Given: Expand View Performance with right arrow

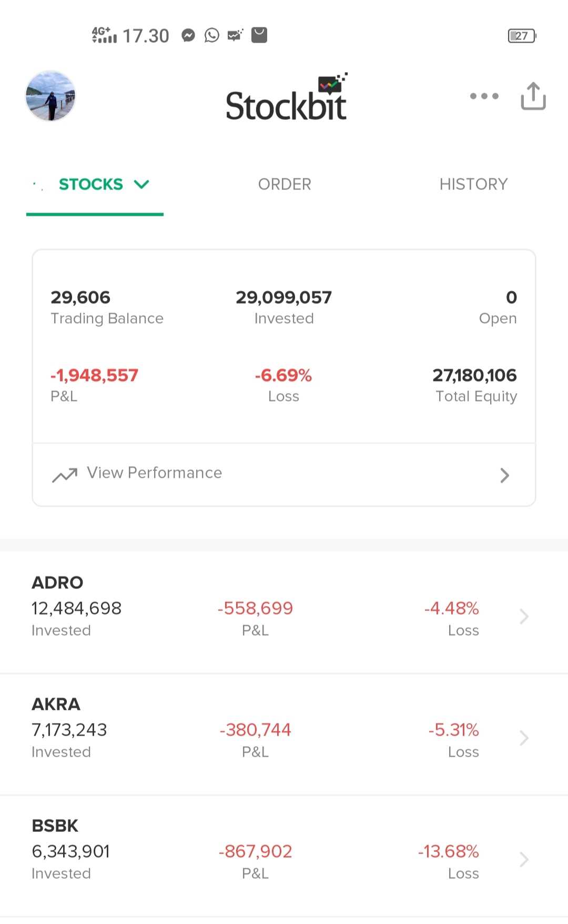Looking at the screenshot, I should [504, 475].
